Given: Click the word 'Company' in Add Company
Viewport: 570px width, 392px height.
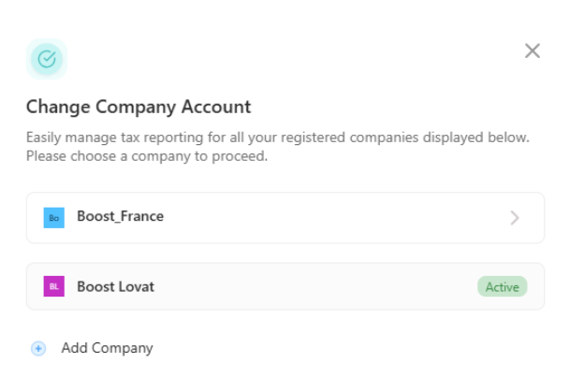Looking at the screenshot, I should [x=122, y=348].
